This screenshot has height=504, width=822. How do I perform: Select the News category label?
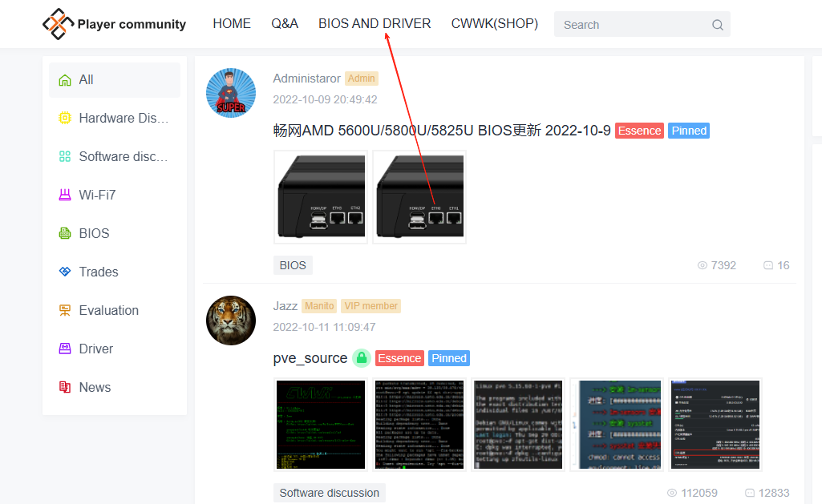95,387
